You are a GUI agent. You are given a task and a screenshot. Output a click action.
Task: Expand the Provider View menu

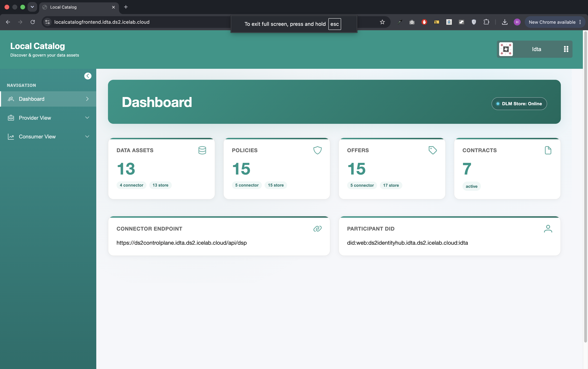(x=48, y=118)
